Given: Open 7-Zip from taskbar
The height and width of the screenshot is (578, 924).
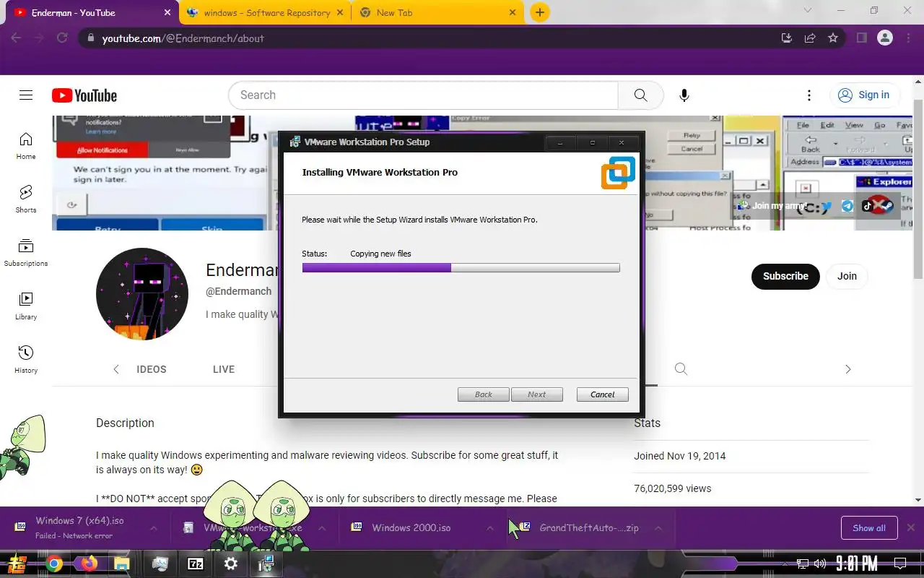Looking at the screenshot, I should click(x=196, y=564).
